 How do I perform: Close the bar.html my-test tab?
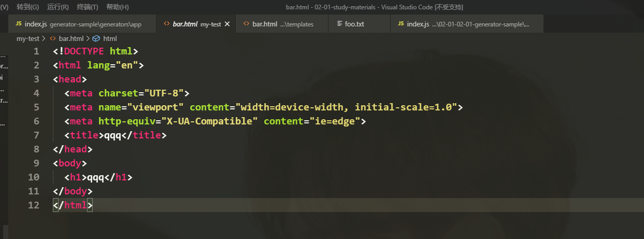(x=227, y=24)
